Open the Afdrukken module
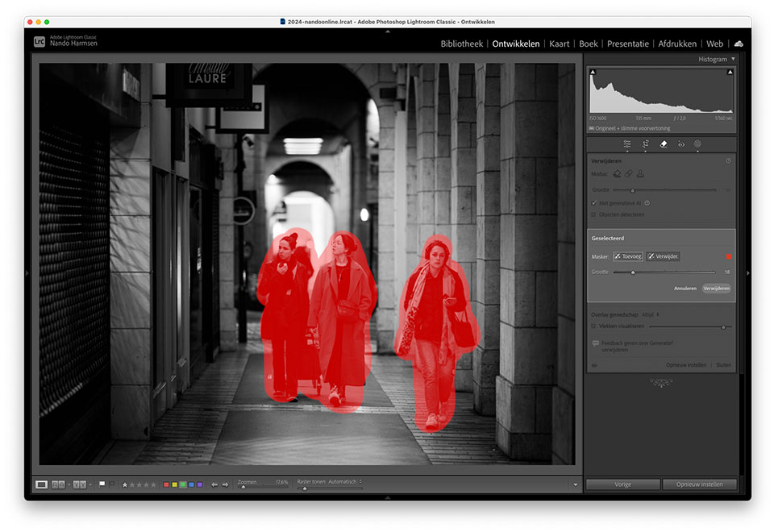Viewport: 774px width, 532px height. click(x=677, y=44)
